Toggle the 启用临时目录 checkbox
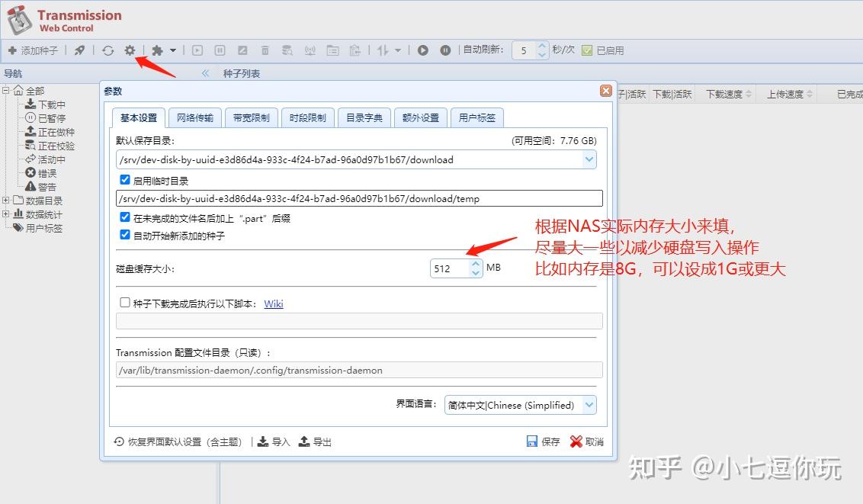 (x=125, y=180)
